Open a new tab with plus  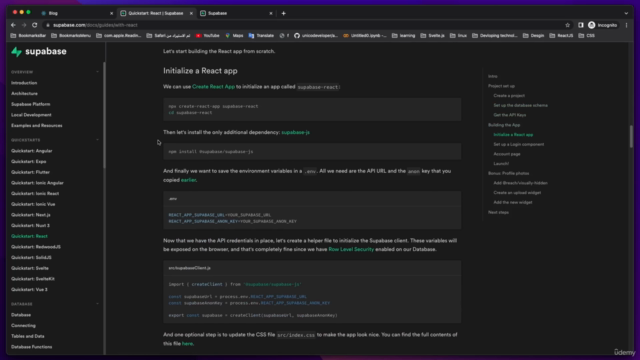(283, 13)
